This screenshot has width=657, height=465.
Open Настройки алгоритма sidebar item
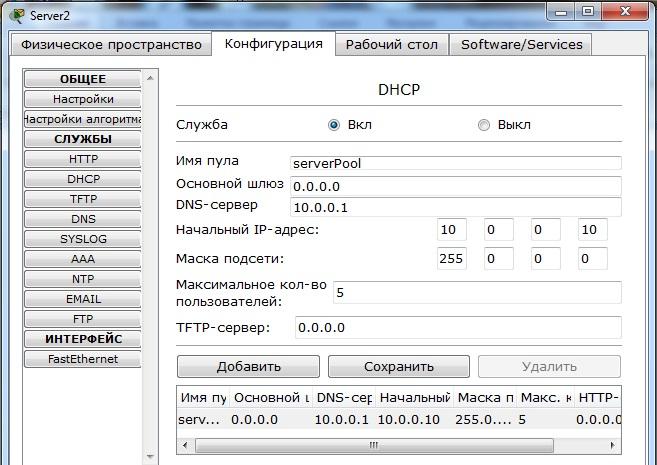[x=83, y=119]
